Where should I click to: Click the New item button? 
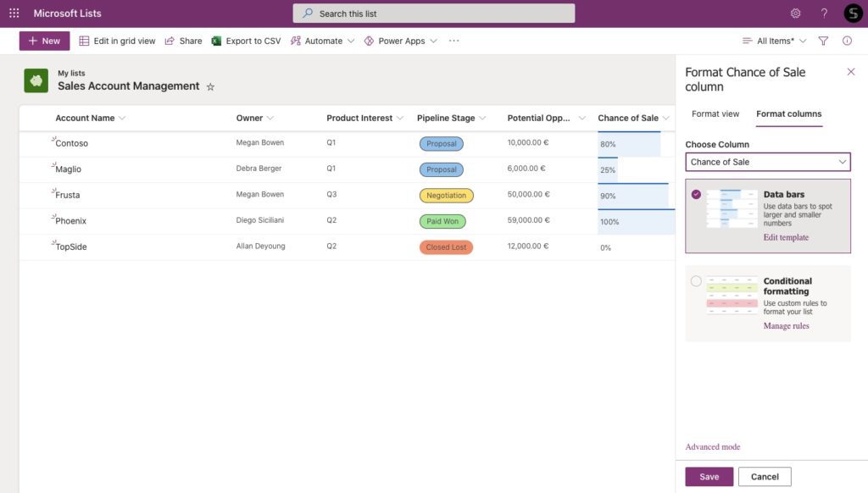pos(44,41)
